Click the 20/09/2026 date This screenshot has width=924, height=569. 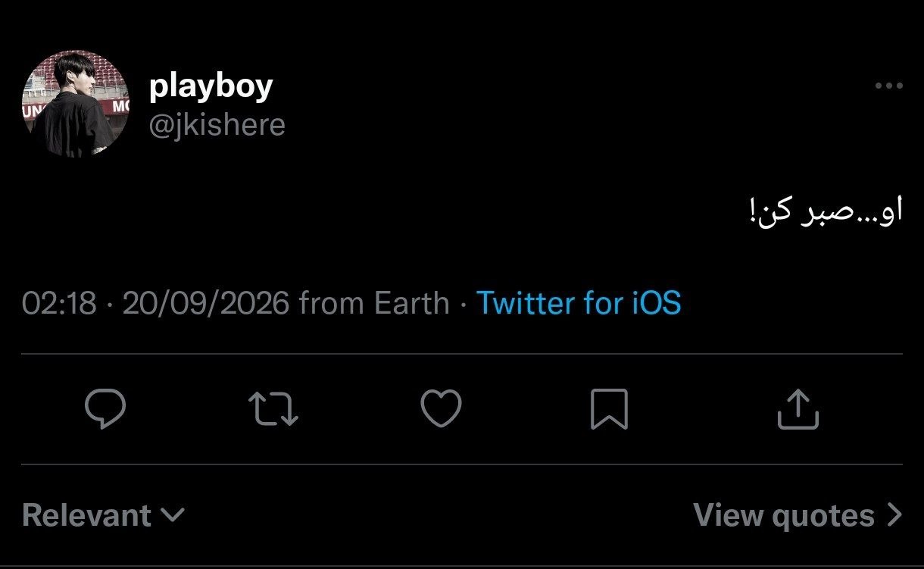click(x=206, y=303)
